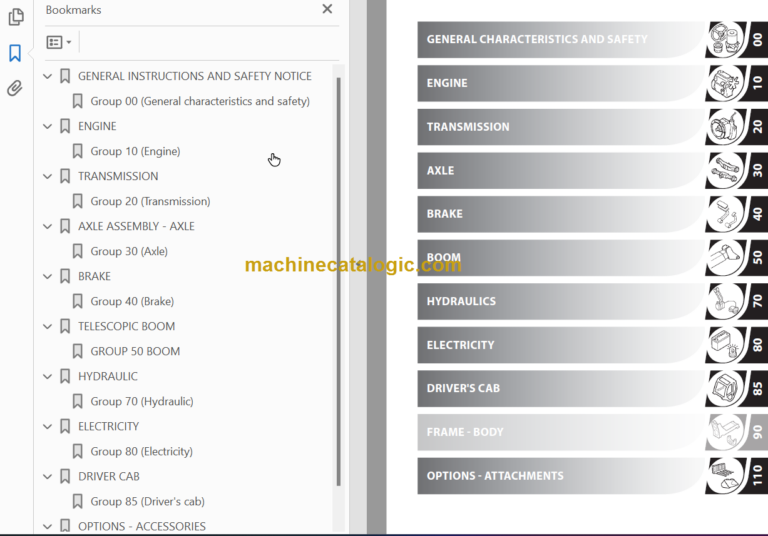
Task: Open bookmark Group 10 (Engine)
Action: (135, 151)
